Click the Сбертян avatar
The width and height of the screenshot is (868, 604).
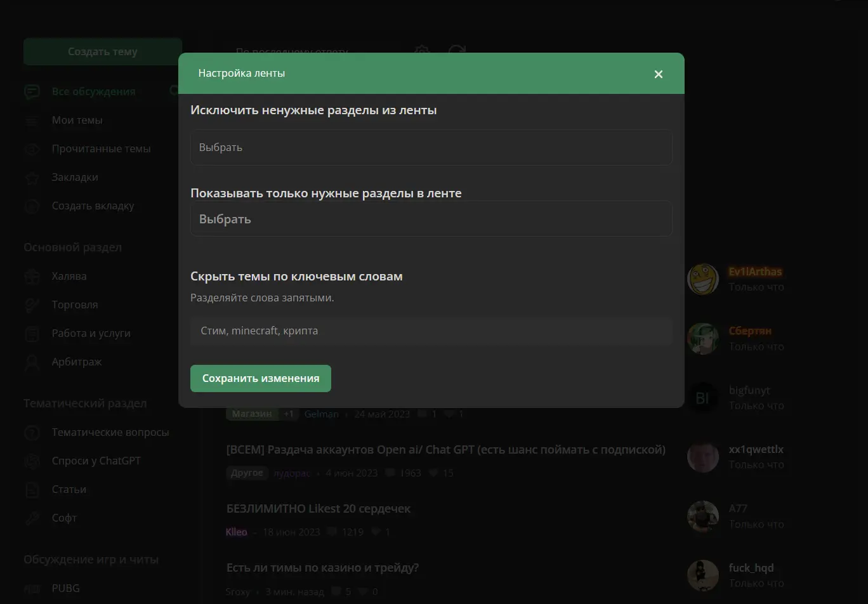[703, 339]
